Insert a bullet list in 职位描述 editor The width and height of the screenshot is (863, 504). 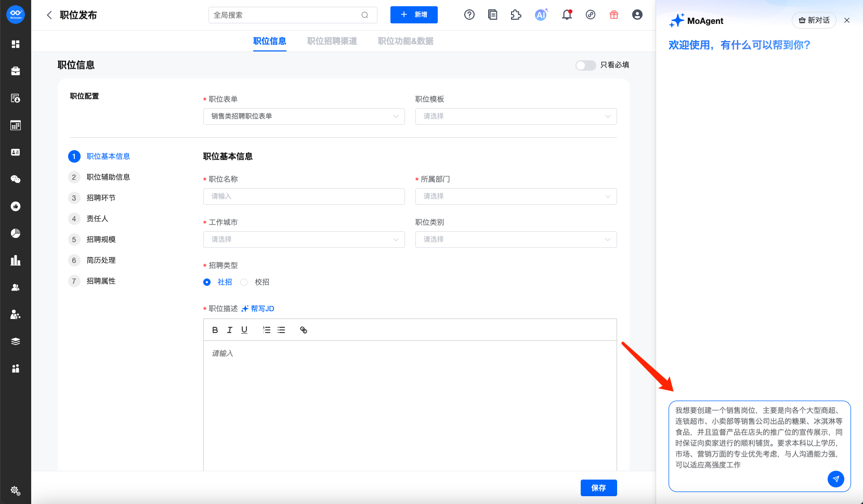281,330
